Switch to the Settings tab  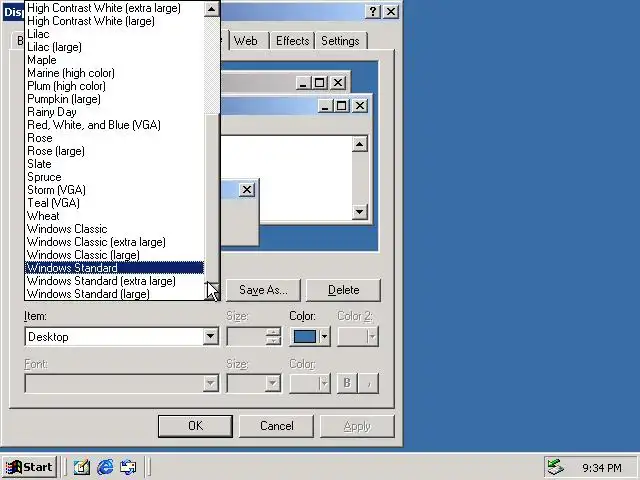[340, 41]
